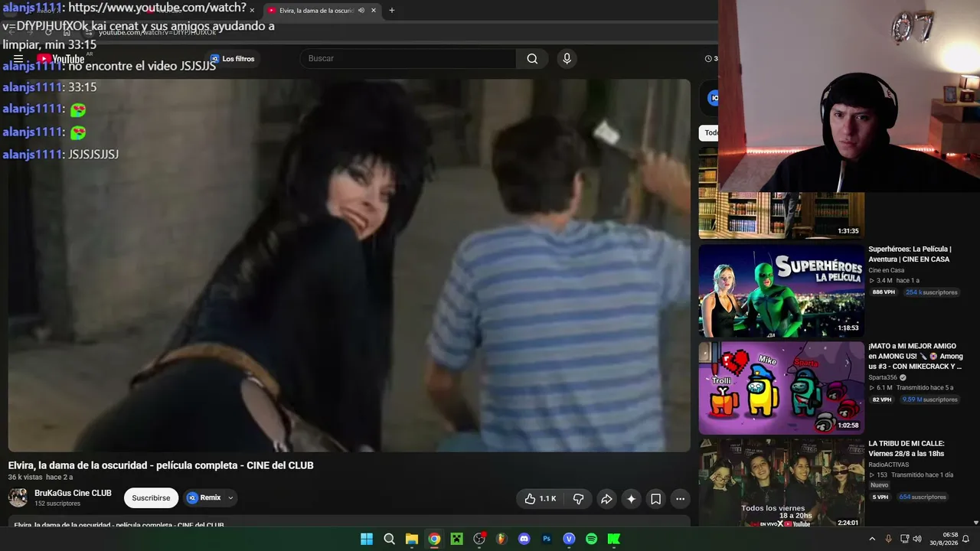Launch Minecraft from the taskbar
The image size is (980, 551).
point(457,539)
